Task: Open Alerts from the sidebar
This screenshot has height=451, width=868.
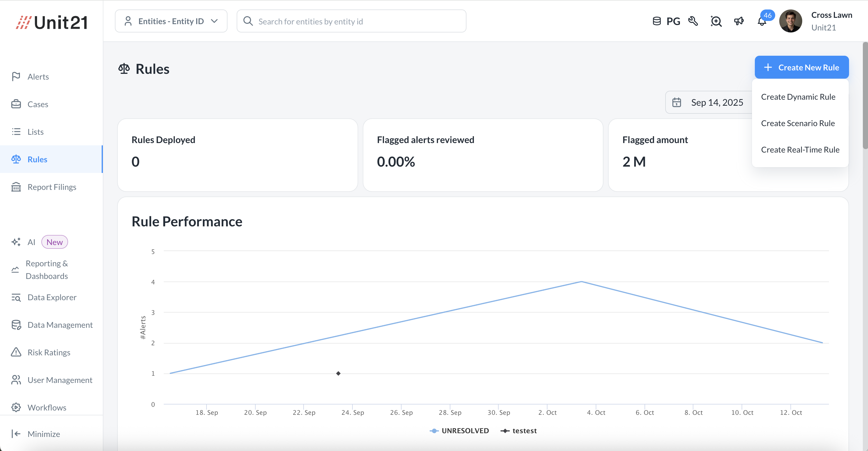Action: coord(38,77)
